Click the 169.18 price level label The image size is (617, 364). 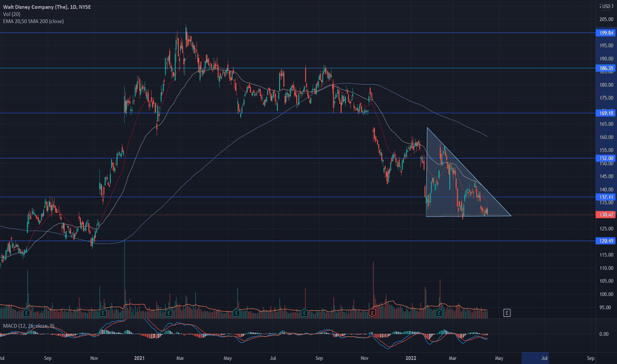pyautogui.click(x=606, y=113)
